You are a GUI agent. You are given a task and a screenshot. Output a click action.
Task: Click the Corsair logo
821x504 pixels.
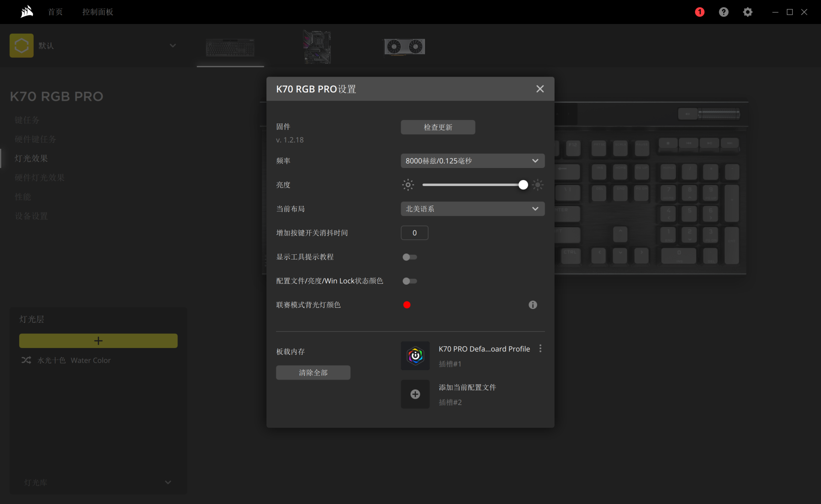tap(26, 12)
